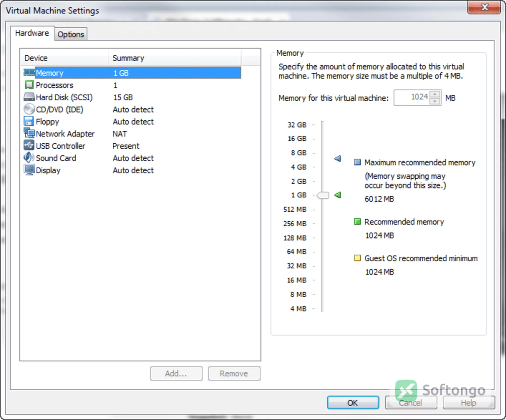Click the Summary column header
The width and height of the screenshot is (506, 420).
[x=175, y=58]
